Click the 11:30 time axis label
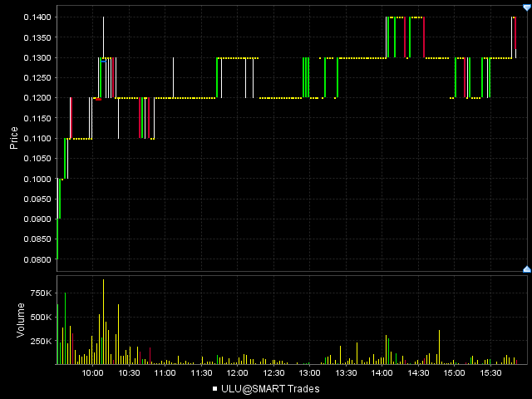The image size is (532, 399). [201, 374]
